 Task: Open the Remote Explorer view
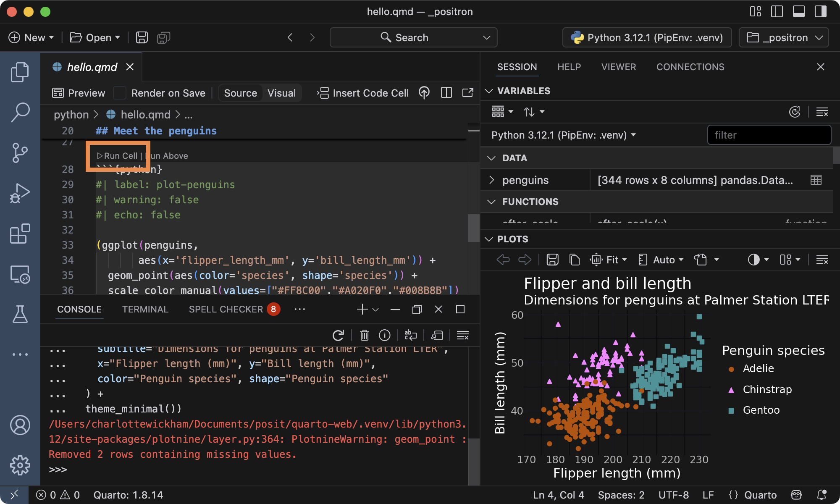tap(20, 274)
